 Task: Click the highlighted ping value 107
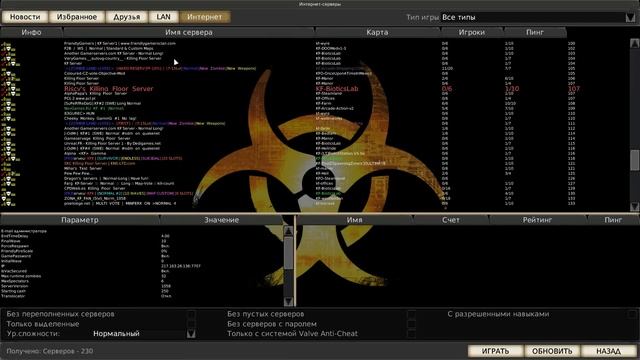coord(573,89)
